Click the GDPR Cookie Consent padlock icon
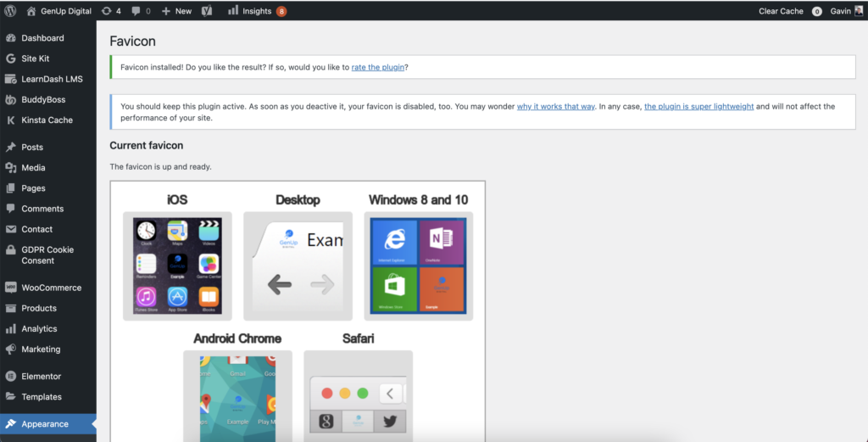This screenshot has width=868, height=442. 10,249
